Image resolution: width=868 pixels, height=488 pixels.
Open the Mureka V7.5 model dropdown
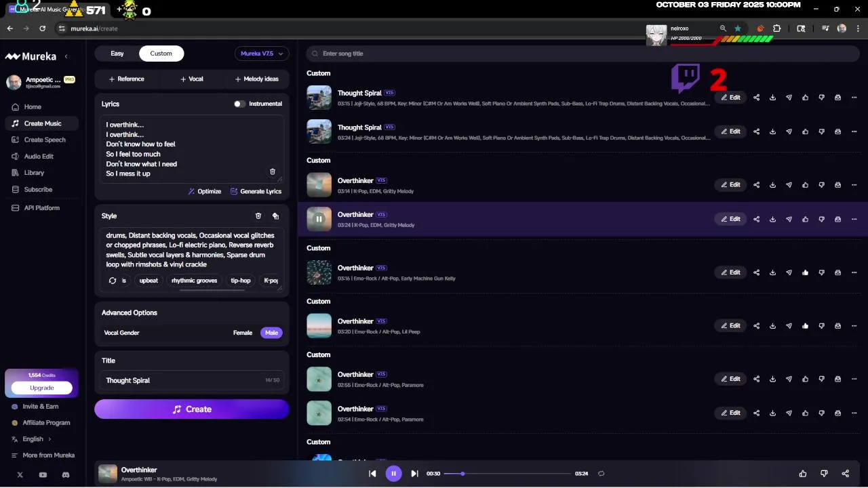coord(262,54)
